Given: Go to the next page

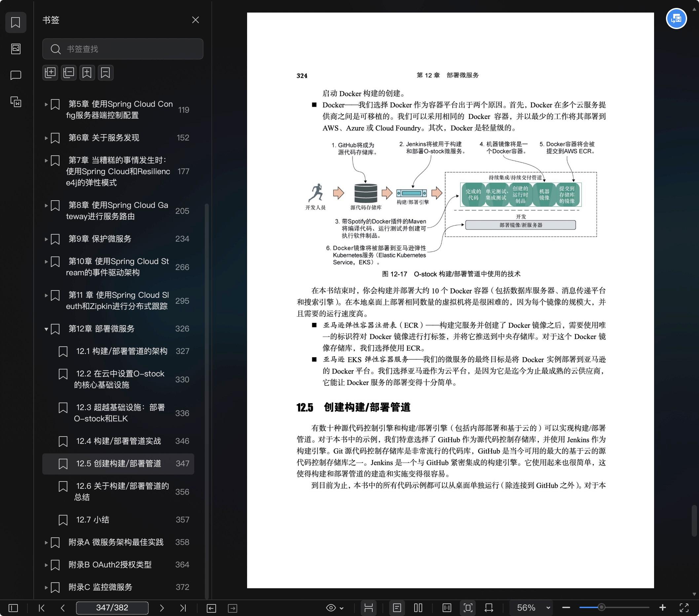Looking at the screenshot, I should click(x=162, y=608).
